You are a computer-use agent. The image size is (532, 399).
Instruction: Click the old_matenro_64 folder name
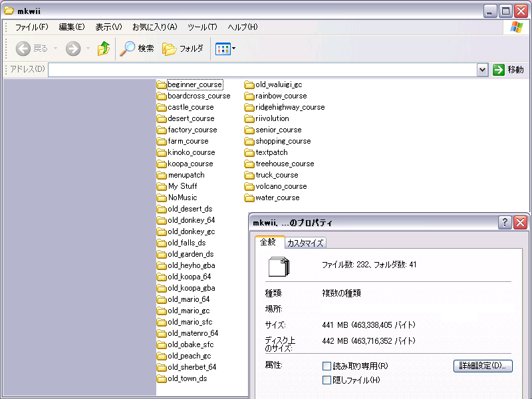pyautogui.click(x=193, y=333)
